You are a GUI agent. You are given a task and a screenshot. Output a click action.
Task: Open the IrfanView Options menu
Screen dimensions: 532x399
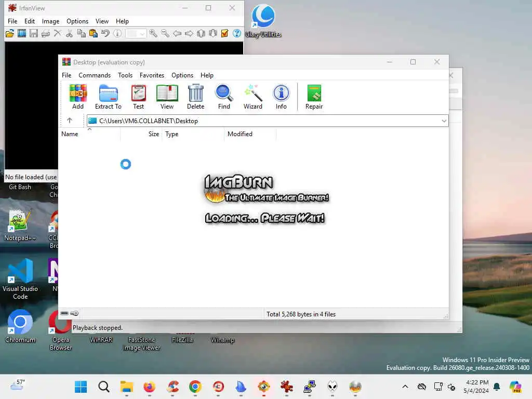77,21
